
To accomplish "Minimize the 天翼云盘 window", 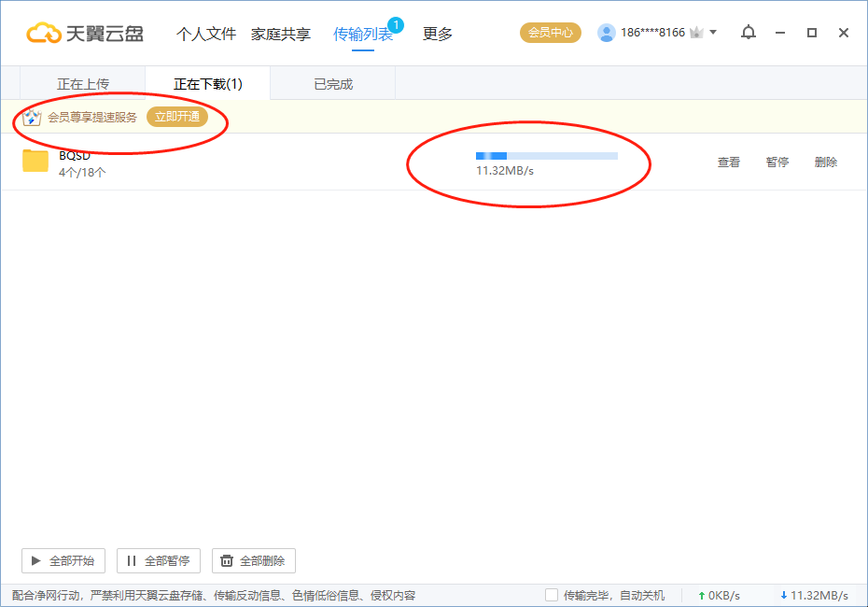I will 780,33.
